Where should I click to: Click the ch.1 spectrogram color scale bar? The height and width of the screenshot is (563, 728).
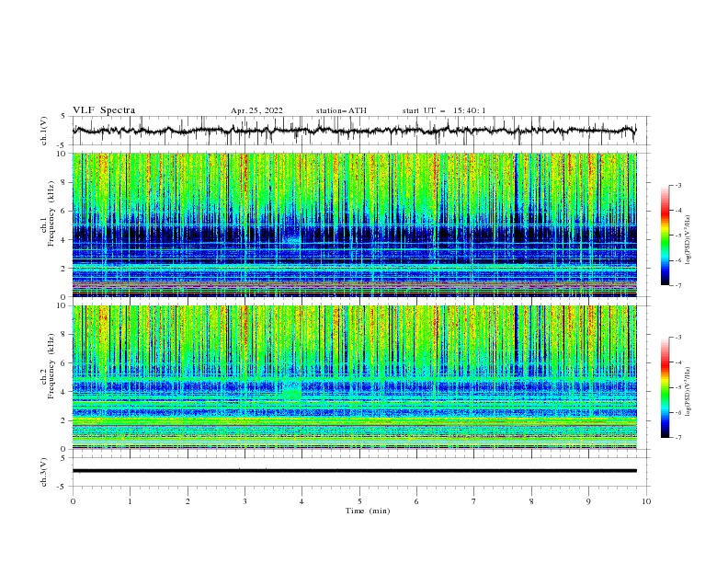[665, 236]
